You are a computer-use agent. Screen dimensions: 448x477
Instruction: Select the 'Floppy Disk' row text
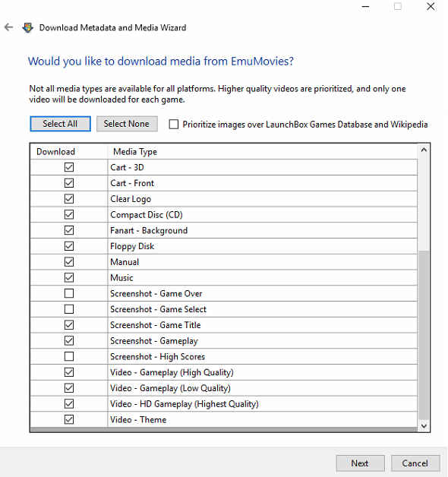point(132,246)
